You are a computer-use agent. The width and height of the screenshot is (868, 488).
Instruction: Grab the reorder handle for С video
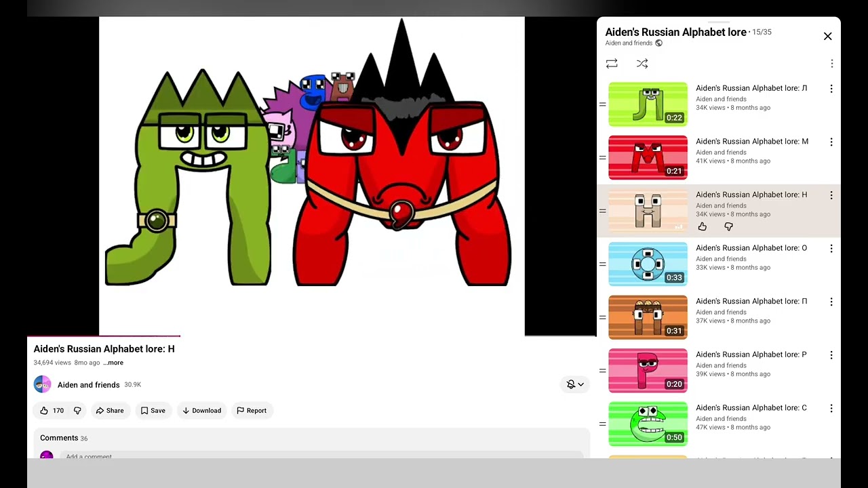pyautogui.click(x=602, y=424)
